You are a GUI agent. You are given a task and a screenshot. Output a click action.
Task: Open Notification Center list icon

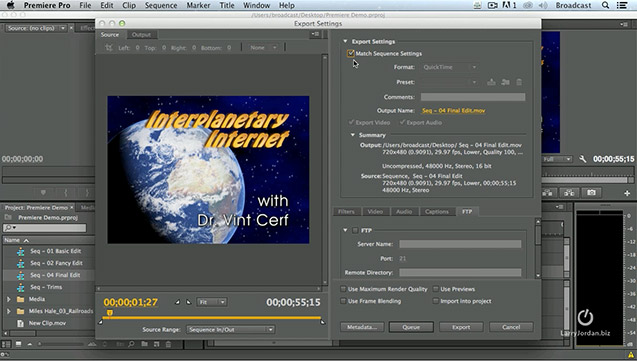pos(622,5)
